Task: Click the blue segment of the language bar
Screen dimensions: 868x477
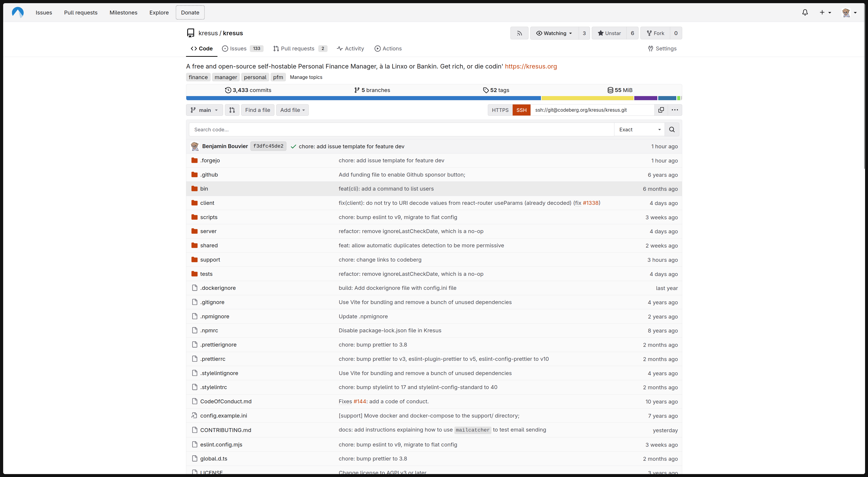Action: tap(363, 98)
